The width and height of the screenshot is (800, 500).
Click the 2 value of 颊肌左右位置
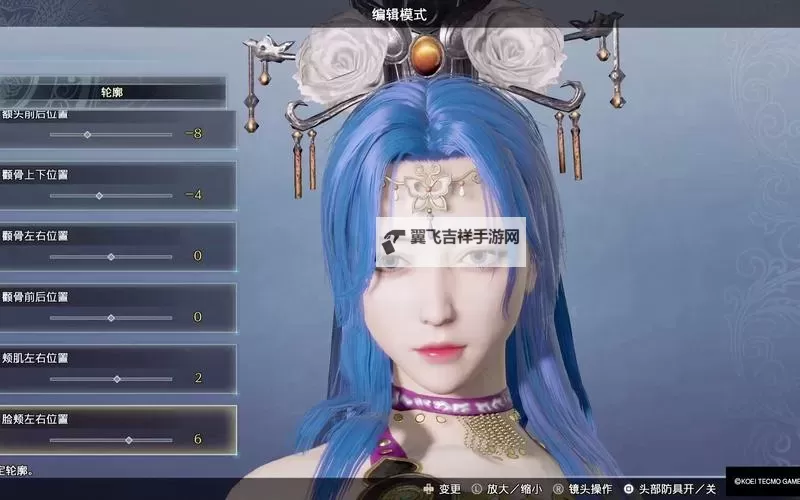pos(198,378)
